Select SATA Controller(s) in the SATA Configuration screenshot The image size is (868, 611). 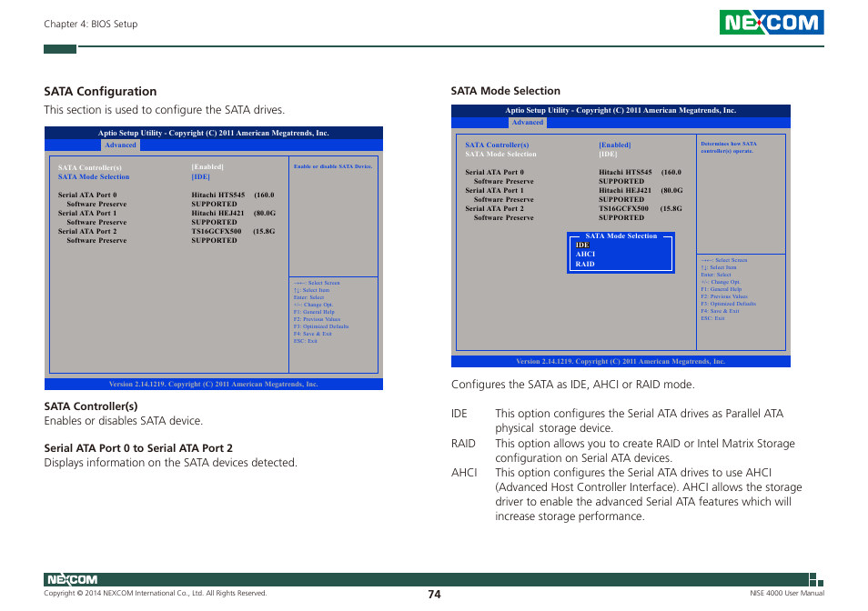coord(90,167)
